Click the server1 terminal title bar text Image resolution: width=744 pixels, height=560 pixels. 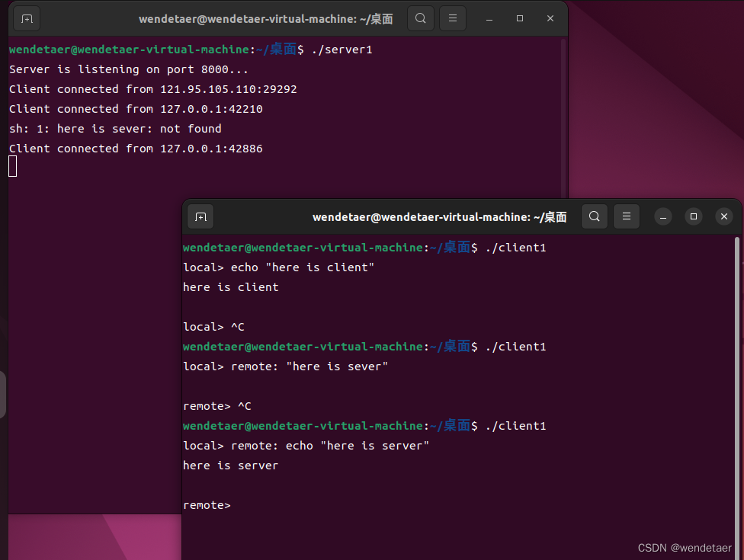coord(266,19)
